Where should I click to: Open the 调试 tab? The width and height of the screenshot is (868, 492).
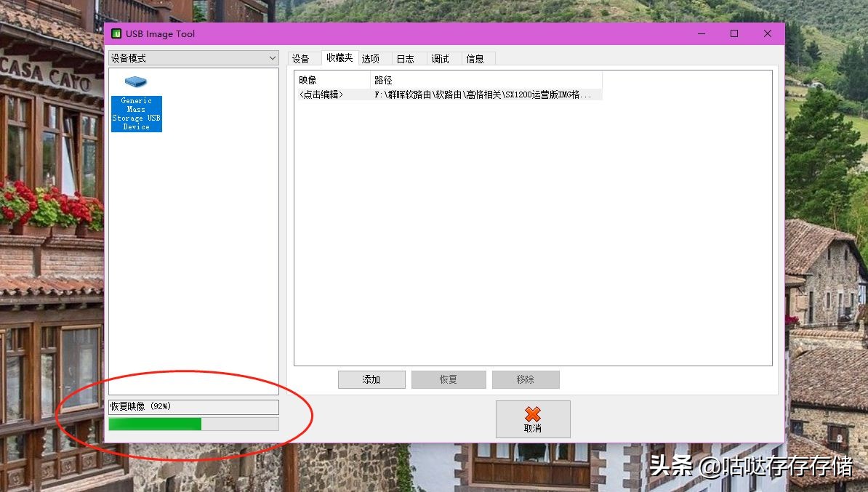click(x=441, y=58)
